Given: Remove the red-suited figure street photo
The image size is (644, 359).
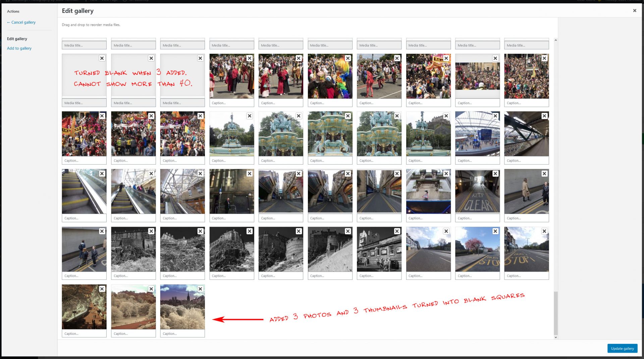Looking at the screenshot, I should pos(397,58).
